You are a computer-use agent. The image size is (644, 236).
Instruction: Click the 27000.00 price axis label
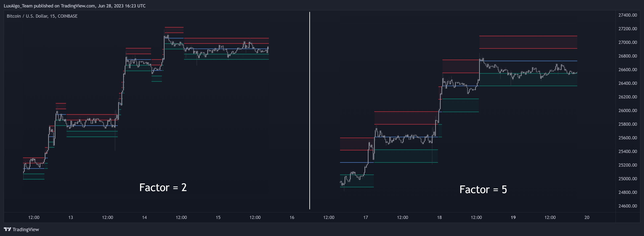click(x=628, y=42)
